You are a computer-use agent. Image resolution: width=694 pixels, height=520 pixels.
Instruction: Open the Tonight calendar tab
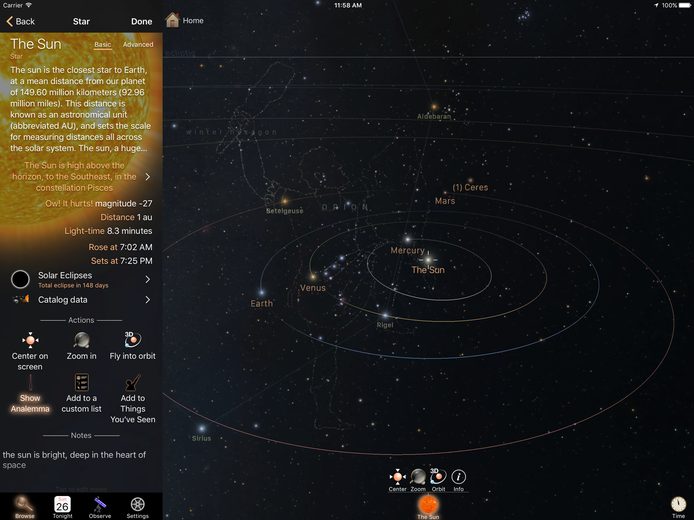(62, 507)
